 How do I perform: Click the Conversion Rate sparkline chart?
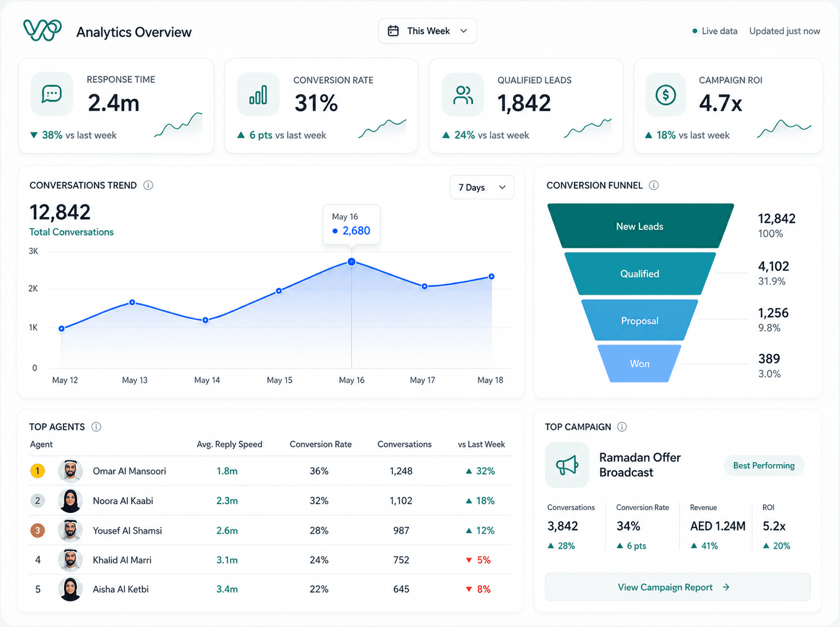tap(382, 129)
